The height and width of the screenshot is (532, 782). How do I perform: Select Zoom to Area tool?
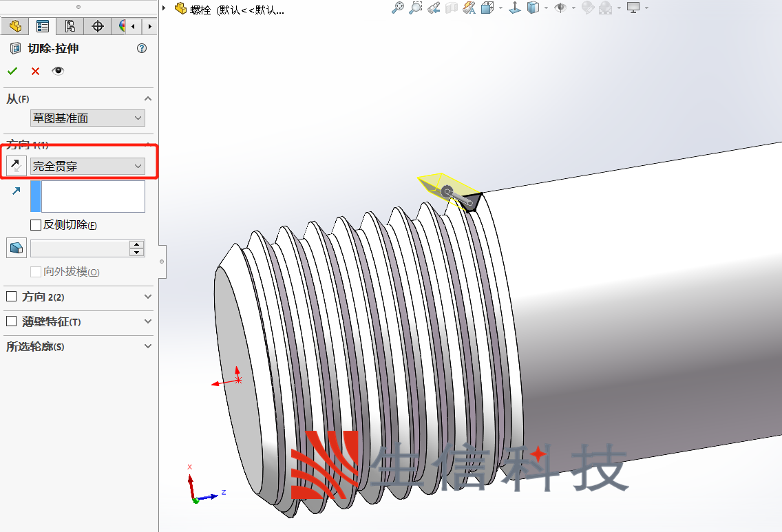click(415, 8)
